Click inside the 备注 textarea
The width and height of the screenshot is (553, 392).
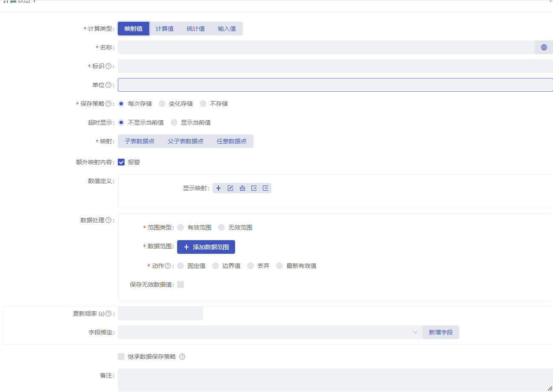pyautogui.click(x=335, y=380)
